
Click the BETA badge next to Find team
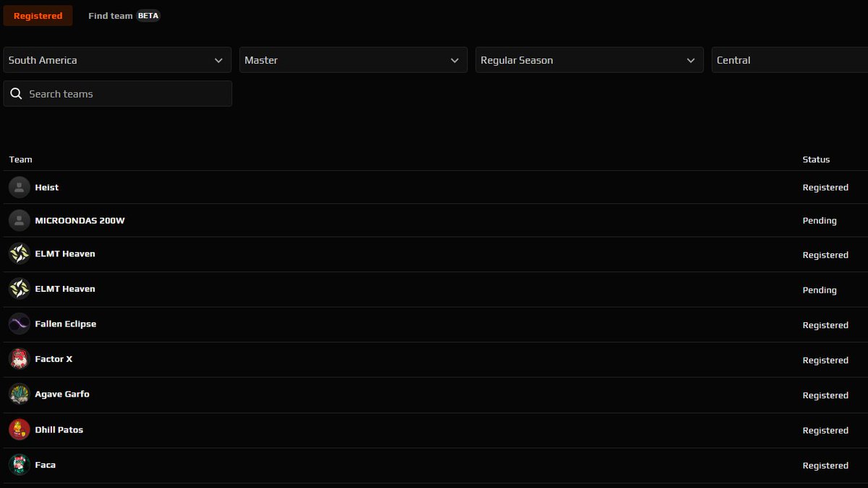point(148,16)
